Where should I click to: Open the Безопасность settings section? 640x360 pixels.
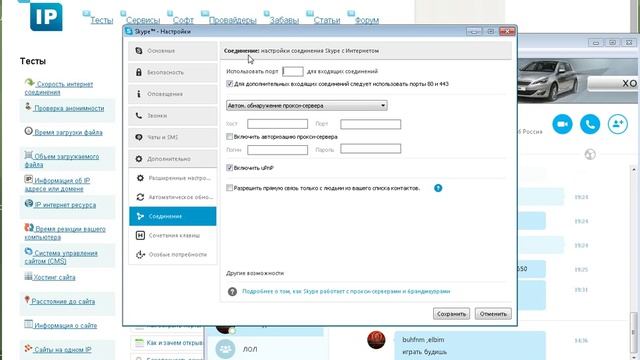pos(173,72)
